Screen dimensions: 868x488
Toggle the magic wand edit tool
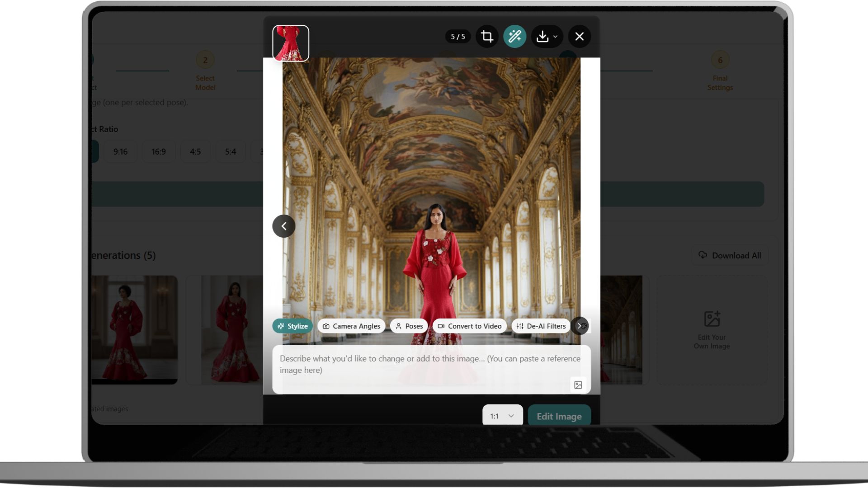pos(514,37)
